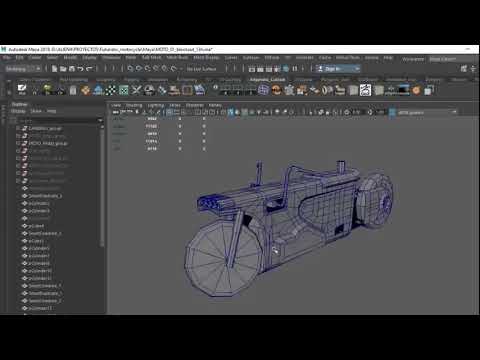
Task: Open the Modeling menu set dropdown
Action: 23,69
